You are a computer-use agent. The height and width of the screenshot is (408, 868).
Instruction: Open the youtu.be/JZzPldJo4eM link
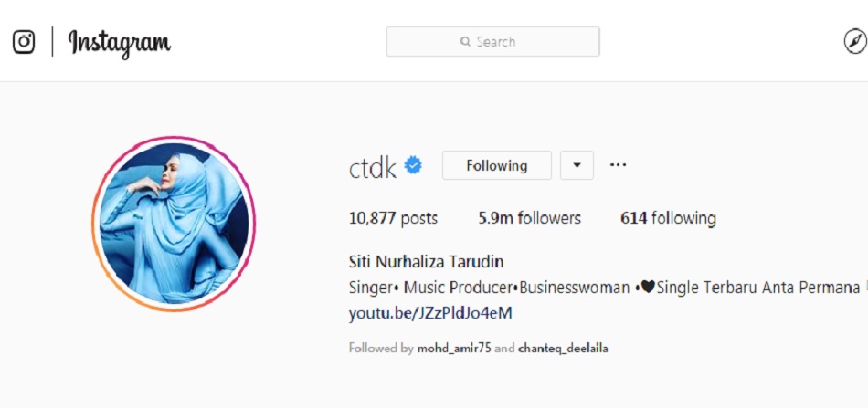point(430,313)
